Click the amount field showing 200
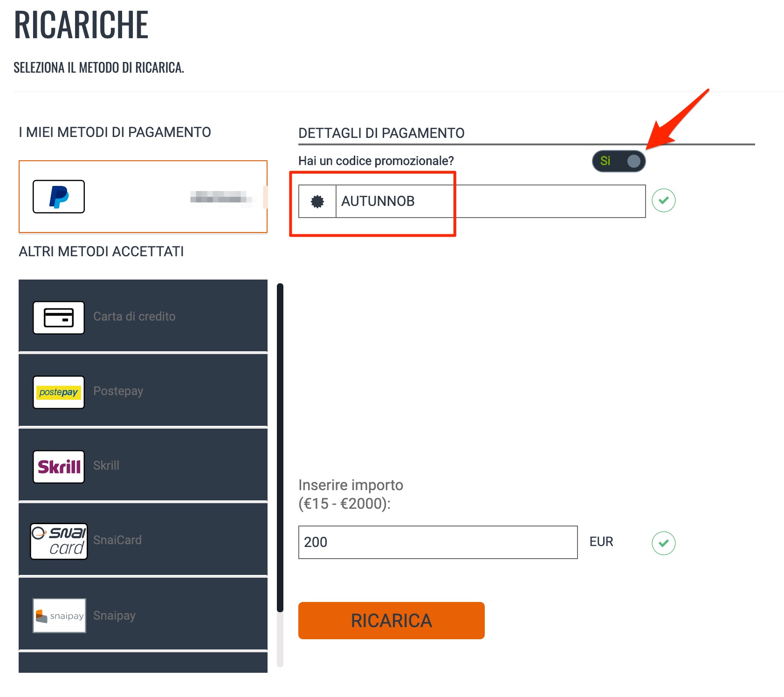The height and width of the screenshot is (697, 784). pyautogui.click(x=438, y=542)
